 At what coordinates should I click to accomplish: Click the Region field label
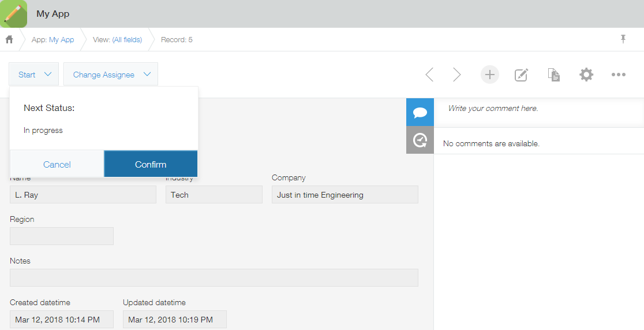[22, 219]
